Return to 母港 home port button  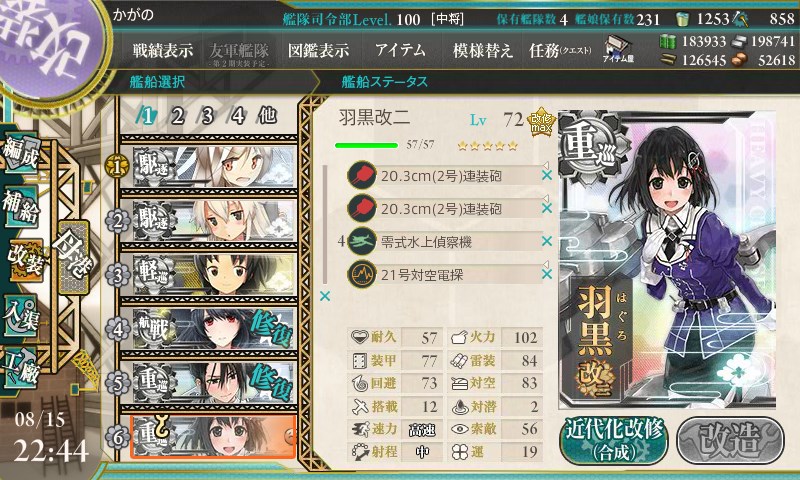[74, 258]
